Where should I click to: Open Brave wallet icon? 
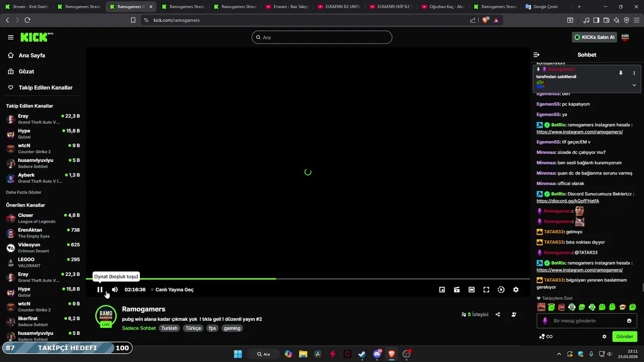[606, 20]
